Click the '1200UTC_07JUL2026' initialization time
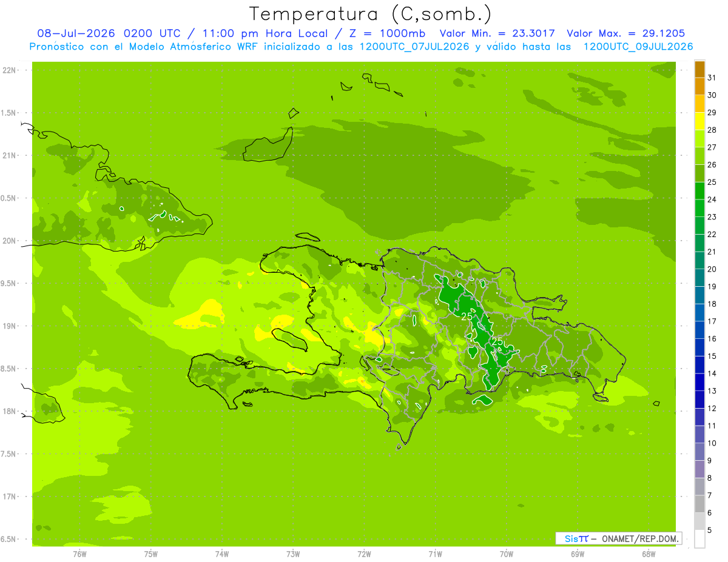This screenshot has height=562, width=728. click(x=414, y=47)
